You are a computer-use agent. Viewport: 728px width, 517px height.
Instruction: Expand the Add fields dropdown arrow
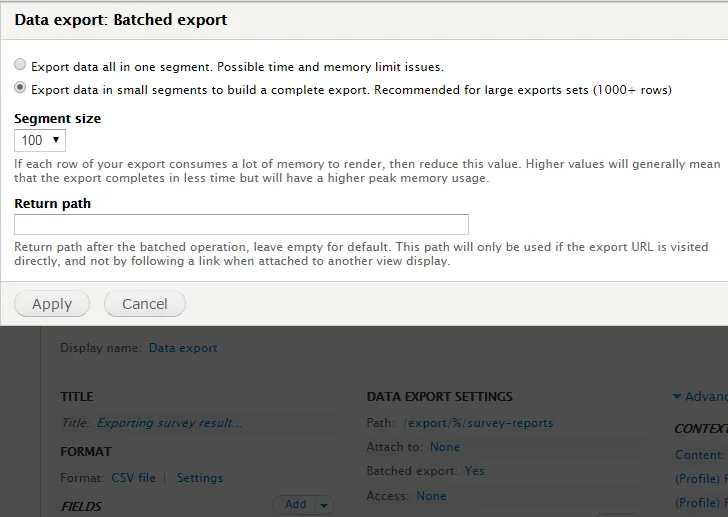(x=325, y=505)
